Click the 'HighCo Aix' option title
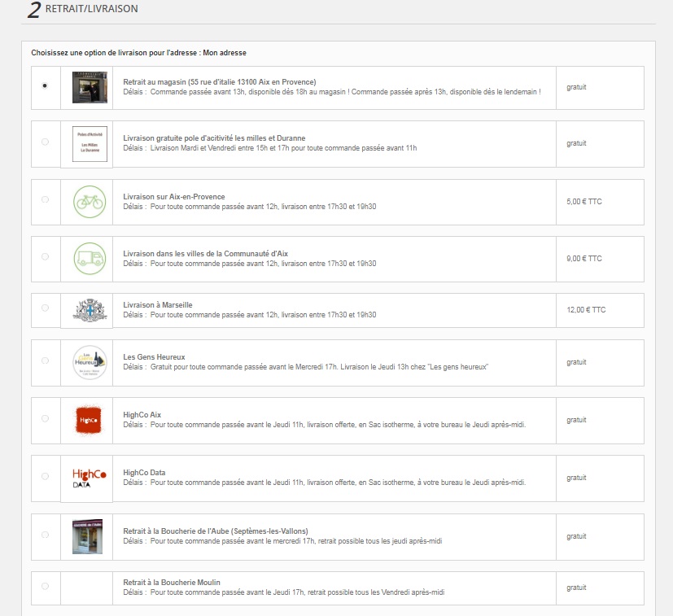Viewport: 673px width, 616px height. (x=142, y=415)
